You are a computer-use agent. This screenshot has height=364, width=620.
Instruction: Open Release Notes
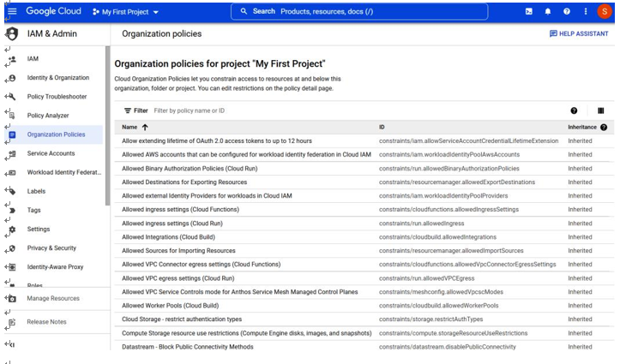[x=46, y=322]
